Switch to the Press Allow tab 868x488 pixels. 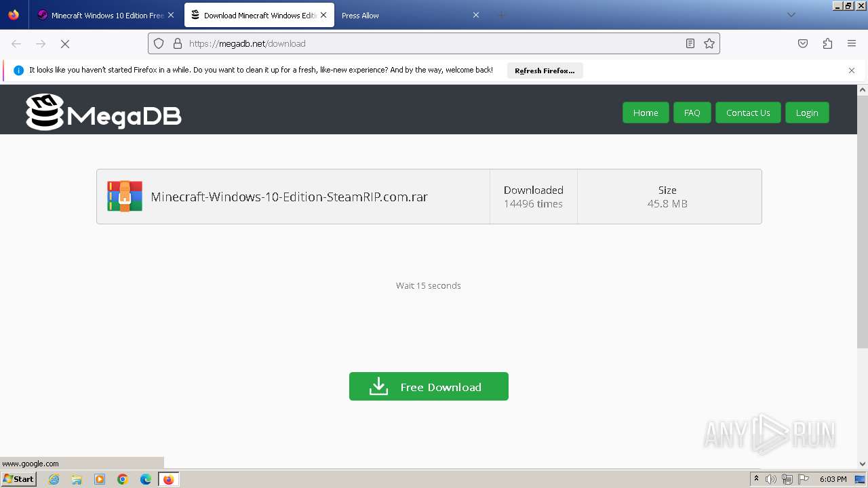[411, 15]
